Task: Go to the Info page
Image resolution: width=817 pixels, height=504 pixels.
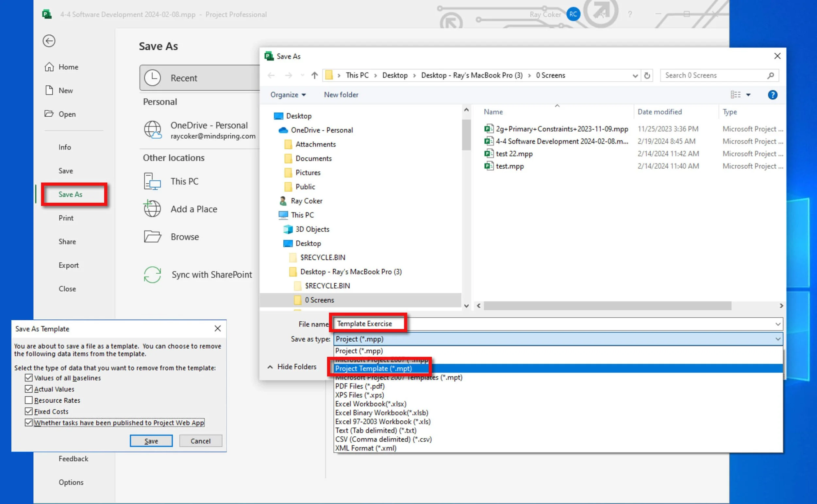Action: pos(65,147)
